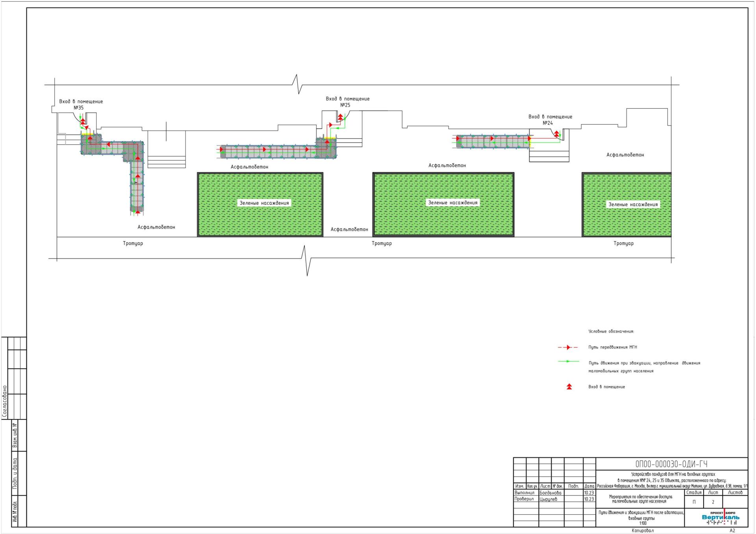Click the sheet number 2 cell

713,502
